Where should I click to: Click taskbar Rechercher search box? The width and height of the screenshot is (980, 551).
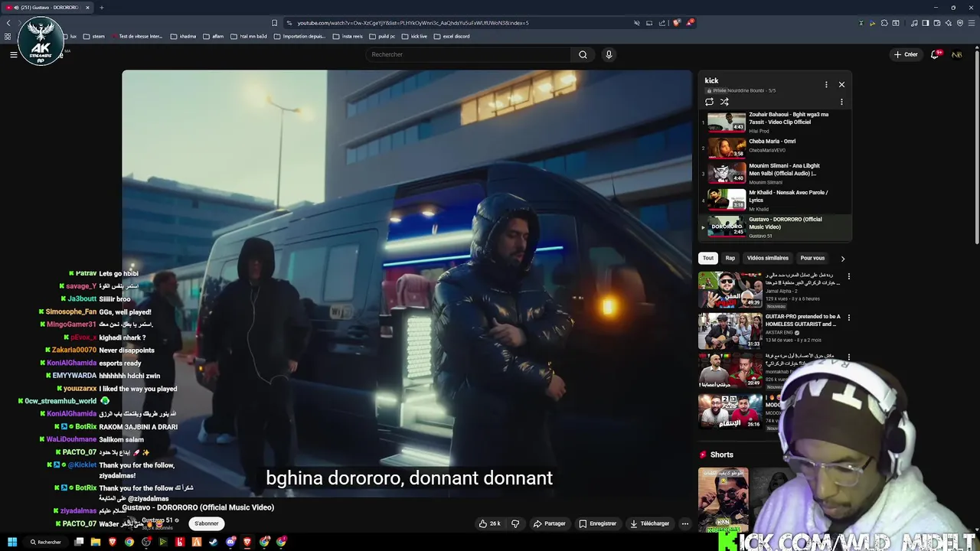[x=46, y=542]
